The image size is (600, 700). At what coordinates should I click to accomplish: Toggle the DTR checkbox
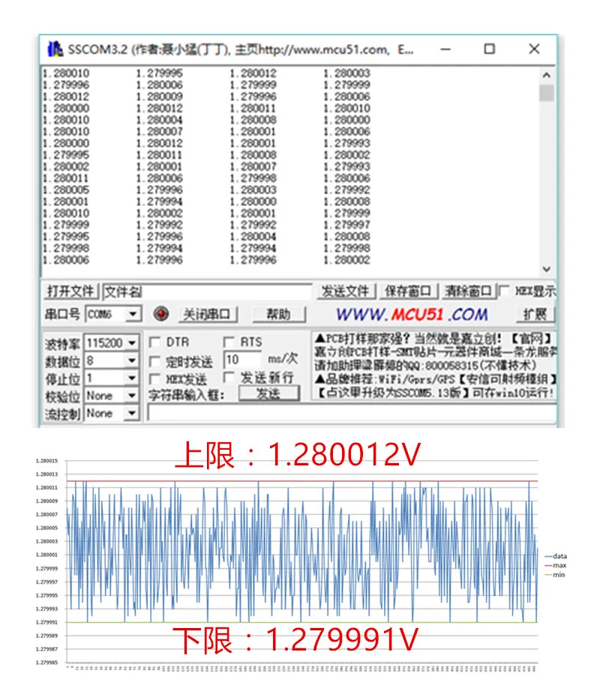[x=154, y=343]
